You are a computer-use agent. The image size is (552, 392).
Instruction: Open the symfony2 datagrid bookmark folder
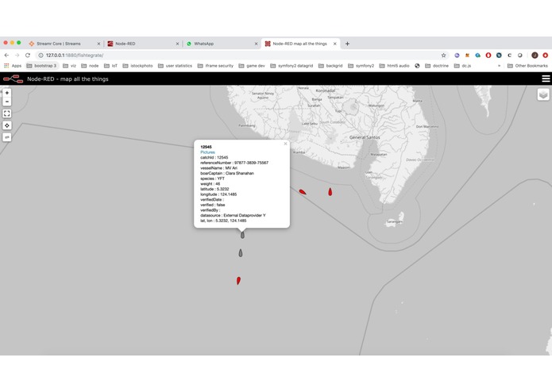(291, 66)
